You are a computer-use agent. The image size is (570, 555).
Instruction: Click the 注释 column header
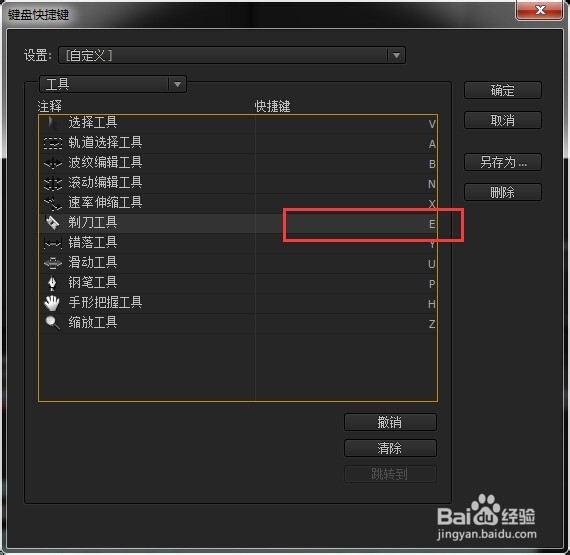pyautogui.click(x=50, y=106)
